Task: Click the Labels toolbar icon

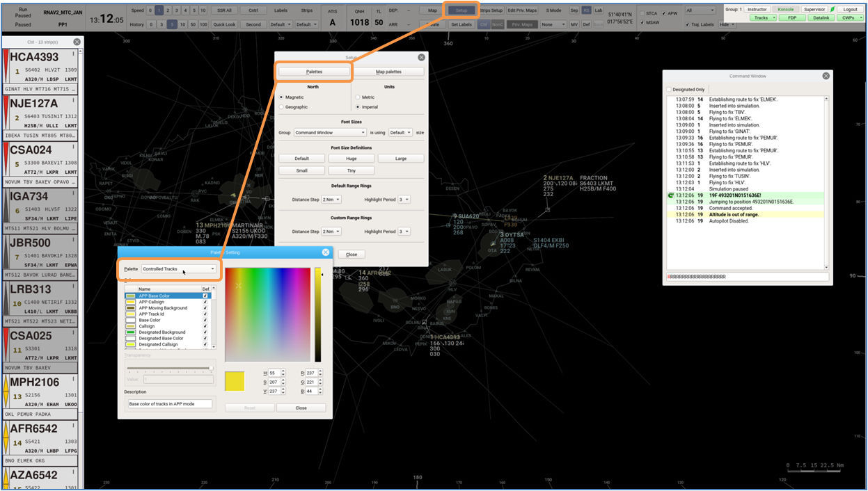Action: (281, 10)
